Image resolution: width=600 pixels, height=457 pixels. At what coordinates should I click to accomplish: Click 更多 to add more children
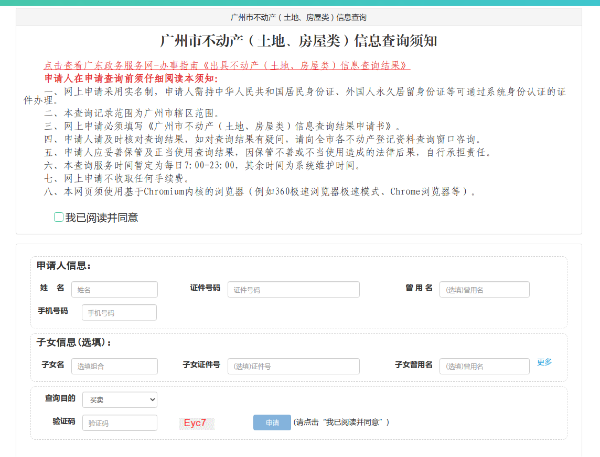point(544,362)
